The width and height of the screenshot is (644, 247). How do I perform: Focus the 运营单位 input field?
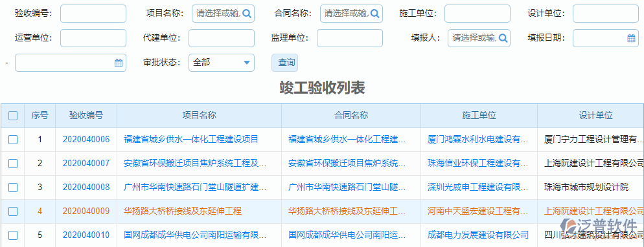click(93, 38)
